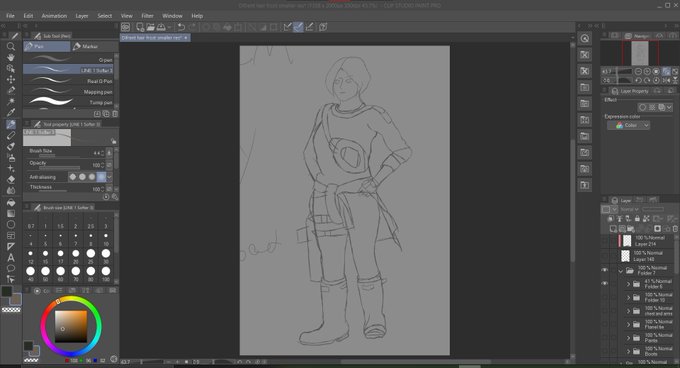Select the Gradient tool
The width and height of the screenshot is (680, 368).
pos(11,213)
